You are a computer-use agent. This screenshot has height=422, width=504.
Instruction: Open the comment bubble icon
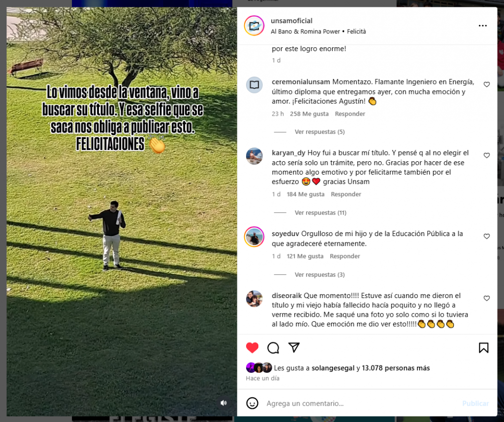pyautogui.click(x=273, y=348)
